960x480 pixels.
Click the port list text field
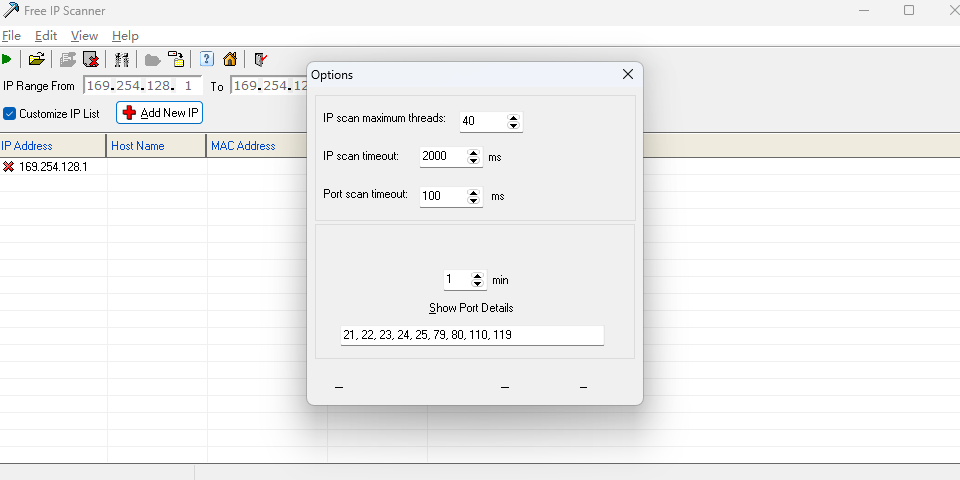472,335
